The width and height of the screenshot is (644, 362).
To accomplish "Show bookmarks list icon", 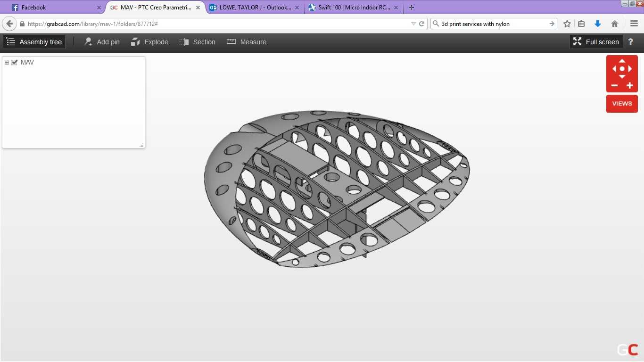I will pos(581,24).
